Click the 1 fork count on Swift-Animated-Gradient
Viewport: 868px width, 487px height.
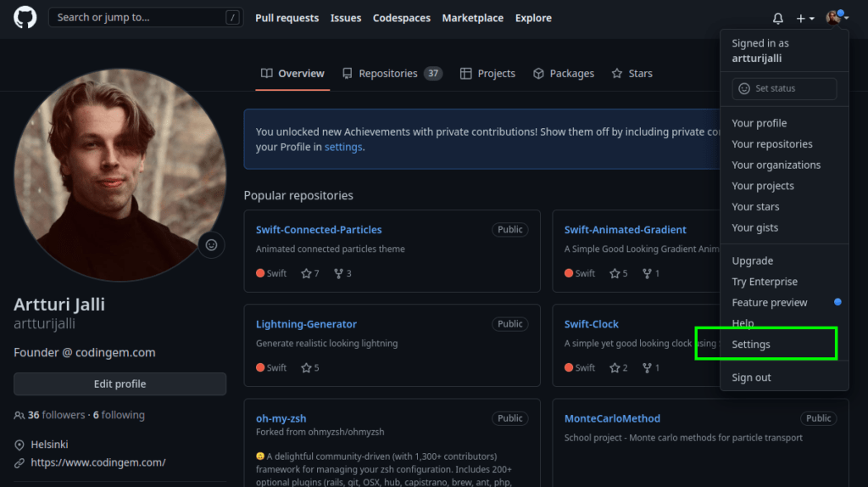pos(651,273)
